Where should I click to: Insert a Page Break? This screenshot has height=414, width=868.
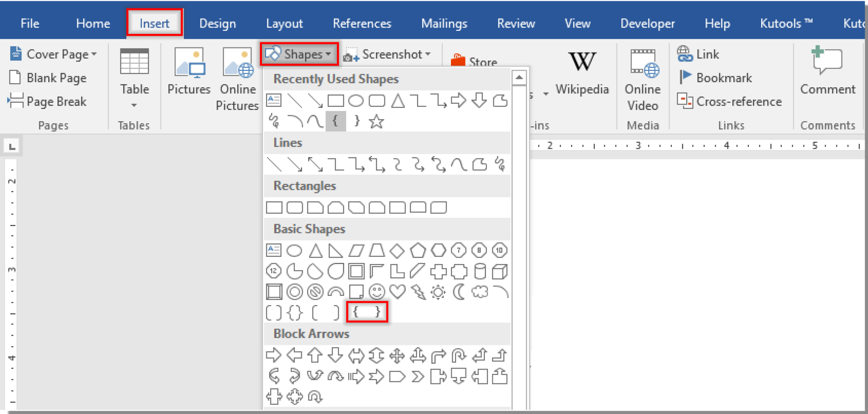[48, 102]
